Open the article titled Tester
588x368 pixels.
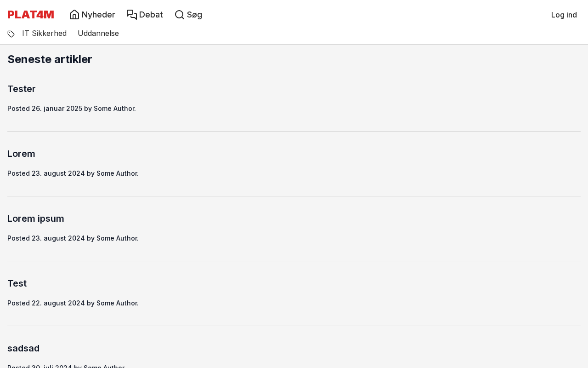coord(22,89)
